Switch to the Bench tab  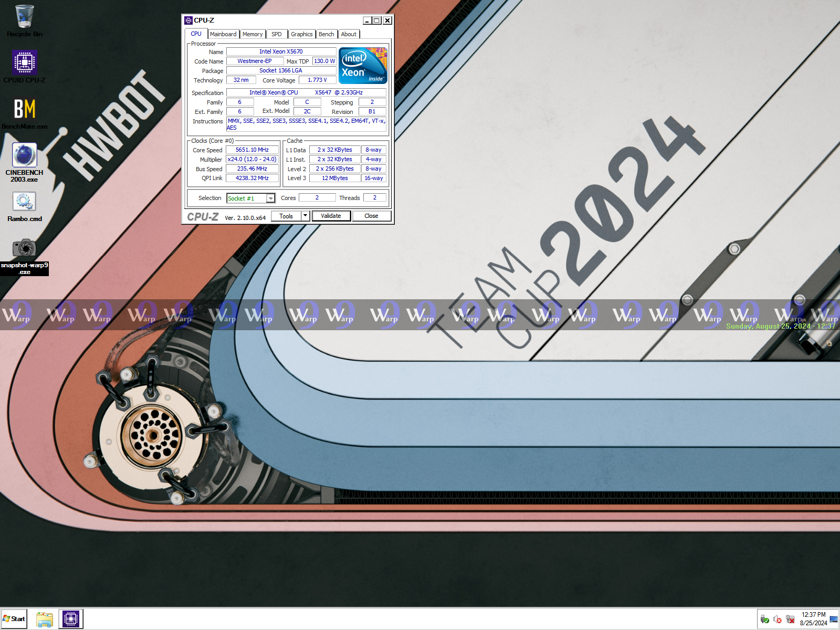click(x=327, y=34)
